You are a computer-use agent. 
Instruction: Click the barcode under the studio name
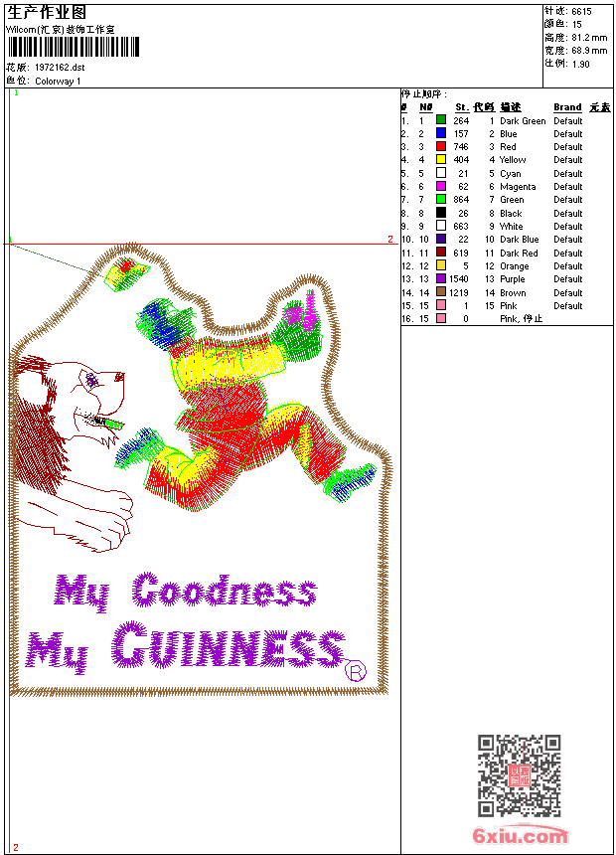pyautogui.click(x=74, y=47)
